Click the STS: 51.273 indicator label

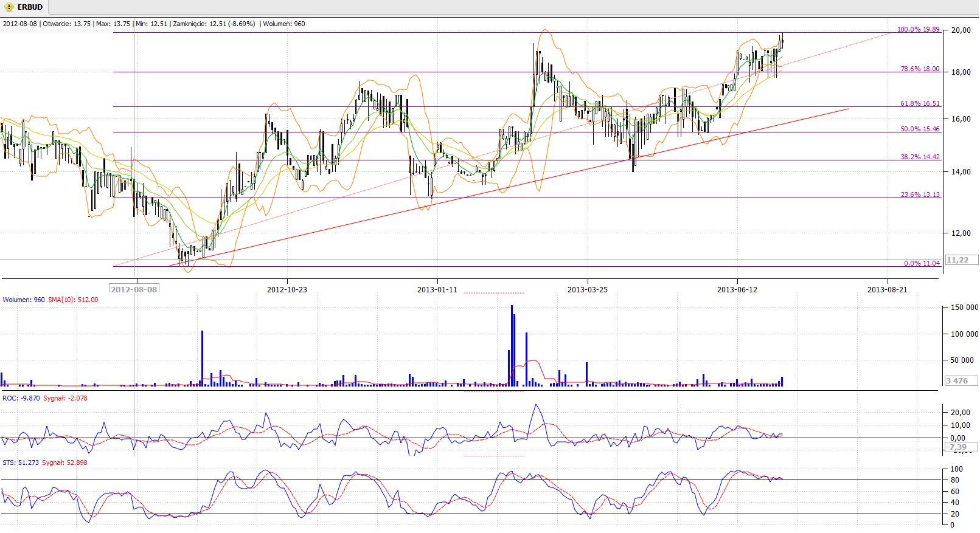coord(21,463)
